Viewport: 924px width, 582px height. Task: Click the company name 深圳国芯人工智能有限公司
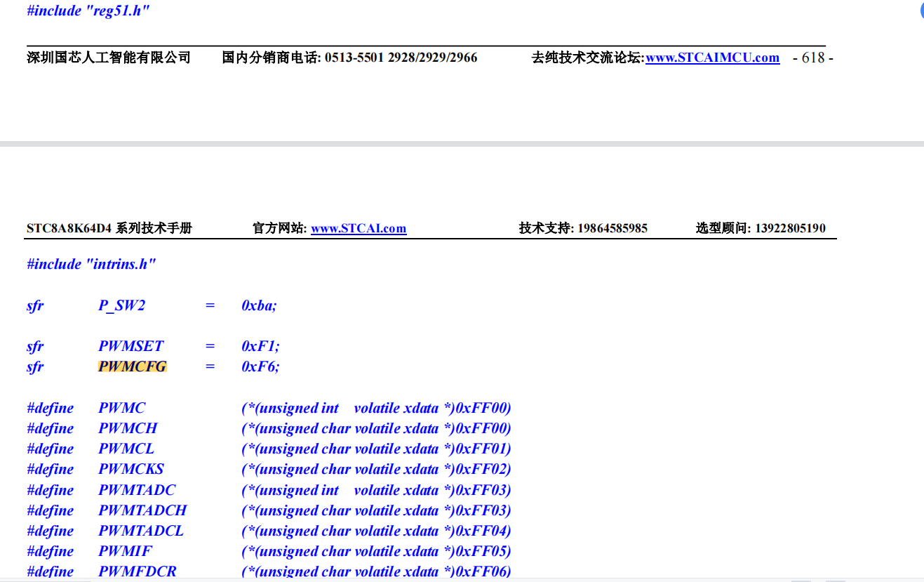click(109, 58)
